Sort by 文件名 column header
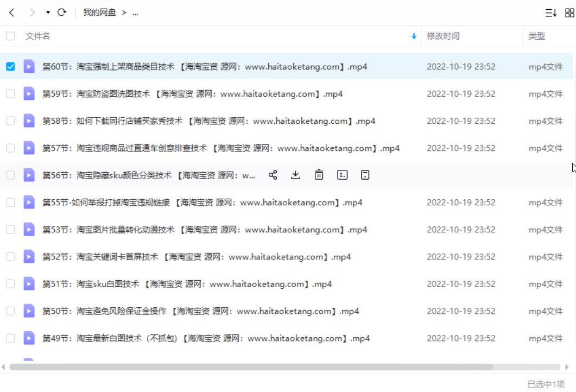This screenshot has height=392, width=576. [37, 36]
